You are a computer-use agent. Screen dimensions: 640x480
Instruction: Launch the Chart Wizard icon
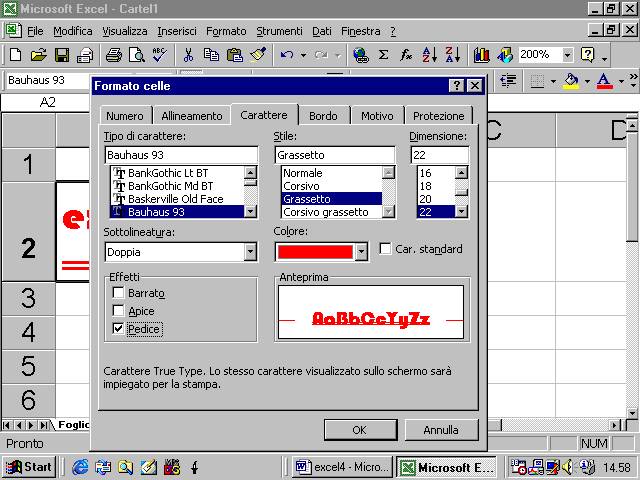[x=482, y=54]
